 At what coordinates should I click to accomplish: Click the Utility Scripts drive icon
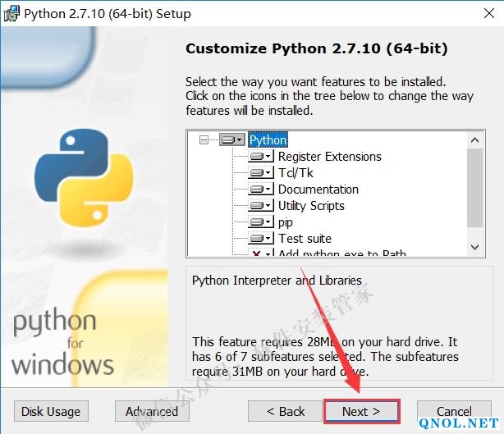(261, 206)
